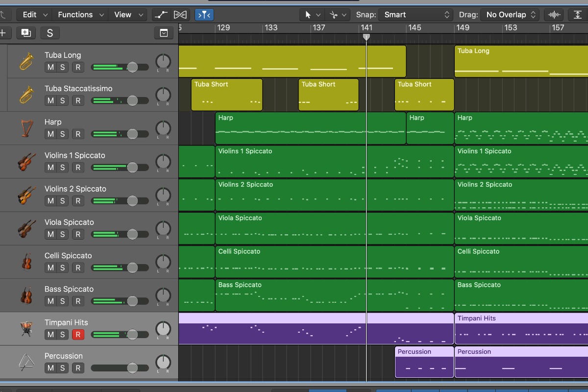Disable record on Timpani Hits track
The width and height of the screenshot is (588, 392).
click(x=77, y=335)
